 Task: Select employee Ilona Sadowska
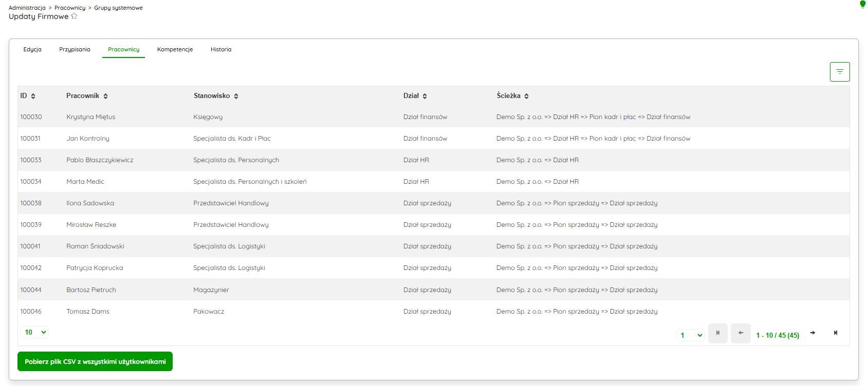coord(90,203)
